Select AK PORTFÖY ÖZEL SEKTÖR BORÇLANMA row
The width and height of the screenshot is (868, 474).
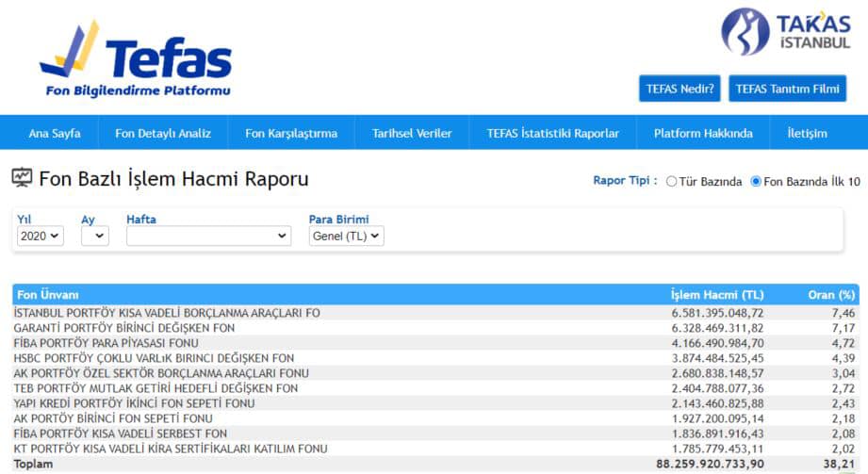pos(435,373)
